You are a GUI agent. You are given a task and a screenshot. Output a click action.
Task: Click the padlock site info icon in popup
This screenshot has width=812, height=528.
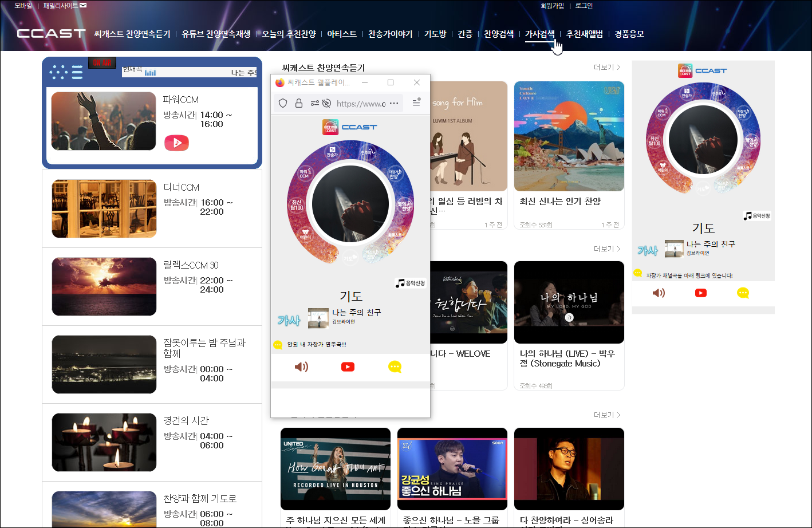coord(298,103)
